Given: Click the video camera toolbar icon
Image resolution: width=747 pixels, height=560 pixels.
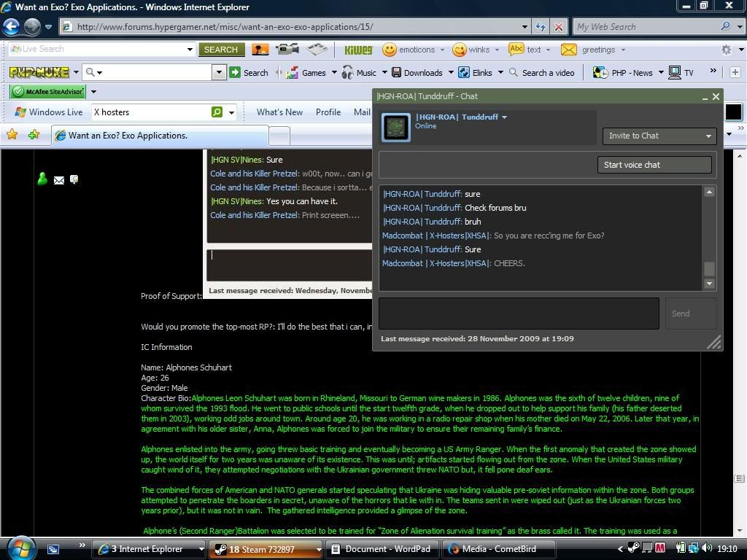Looking at the screenshot, I should point(287,49).
